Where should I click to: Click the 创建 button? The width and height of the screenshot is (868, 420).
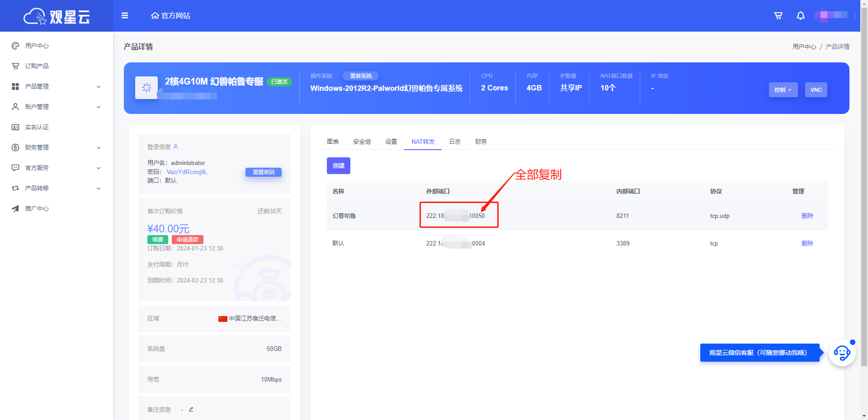pos(339,165)
